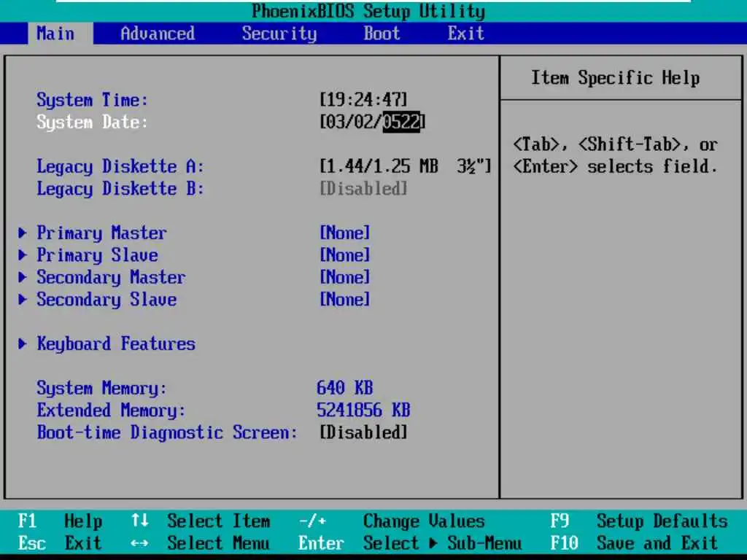Expand the Secondary Master arrow
747x560 pixels.
coord(22,277)
